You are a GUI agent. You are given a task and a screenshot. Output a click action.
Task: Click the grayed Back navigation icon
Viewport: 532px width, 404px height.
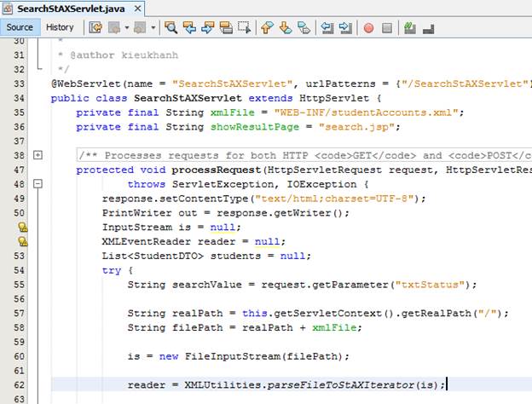pyautogui.click(x=114, y=27)
